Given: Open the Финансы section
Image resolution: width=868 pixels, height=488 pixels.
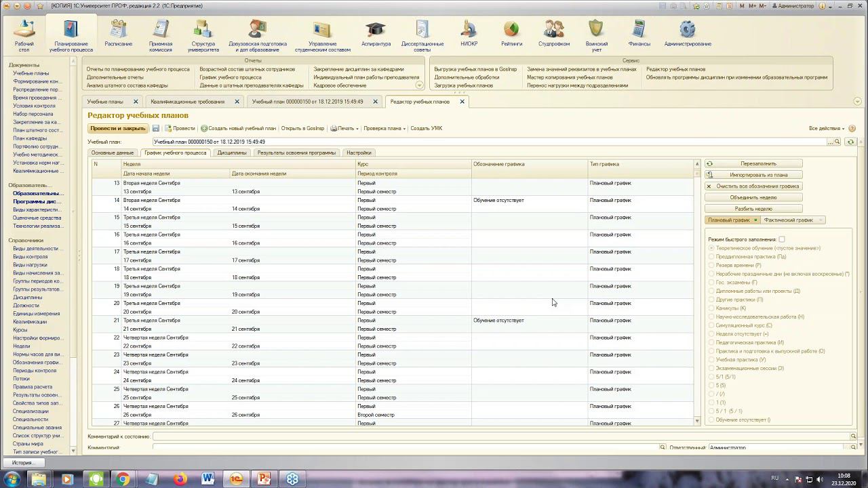Looking at the screenshot, I should coord(639,33).
